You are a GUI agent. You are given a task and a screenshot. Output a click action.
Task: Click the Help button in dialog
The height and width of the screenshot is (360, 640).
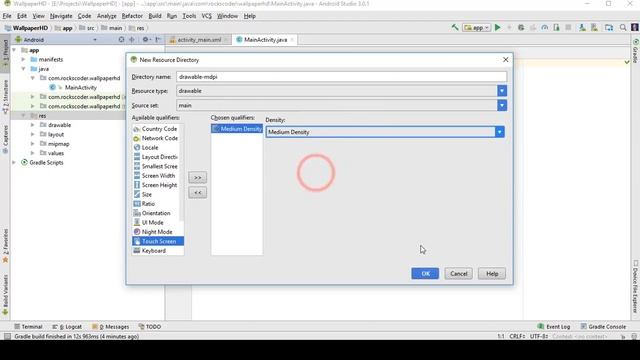(x=492, y=273)
